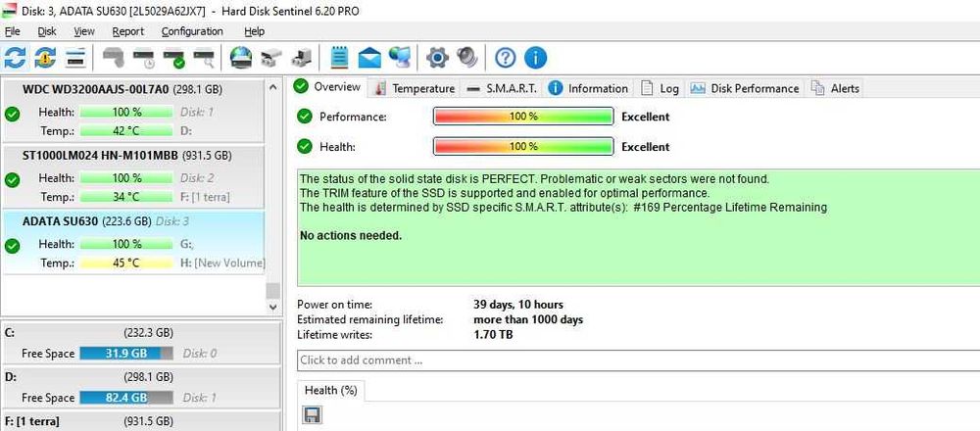Image resolution: width=980 pixels, height=431 pixels.
Task: Open the Help menu
Action: (254, 31)
